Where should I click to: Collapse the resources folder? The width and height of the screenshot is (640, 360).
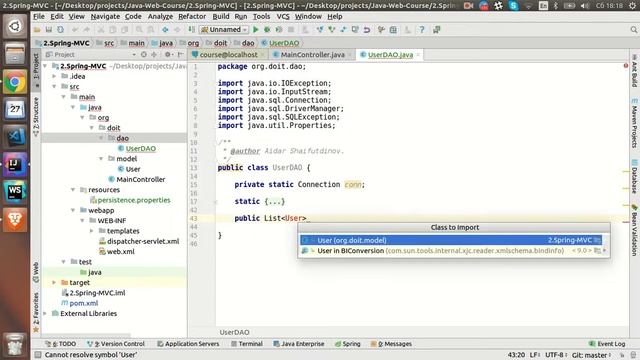pos(73,190)
